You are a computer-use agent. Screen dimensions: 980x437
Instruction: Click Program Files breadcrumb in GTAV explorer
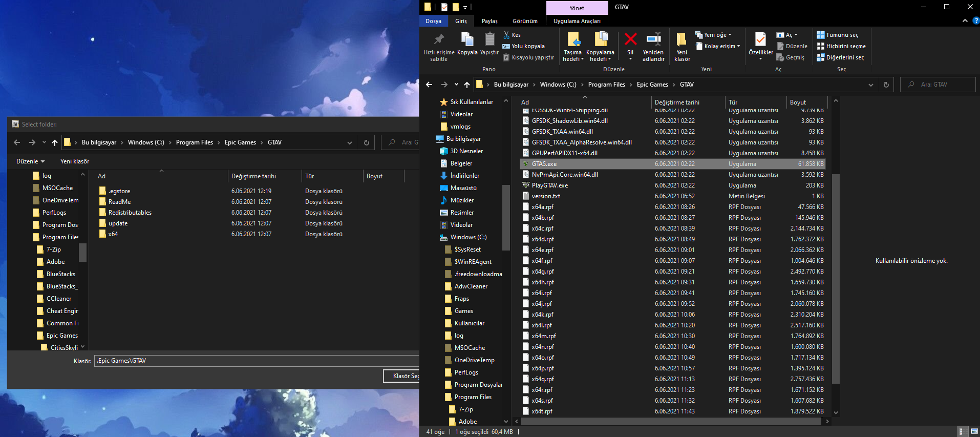[x=606, y=85]
